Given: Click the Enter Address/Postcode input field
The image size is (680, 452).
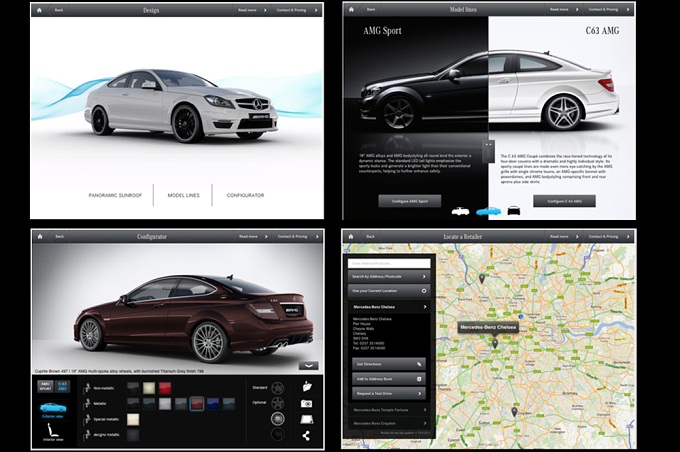Looking at the screenshot, I should click(x=389, y=263).
